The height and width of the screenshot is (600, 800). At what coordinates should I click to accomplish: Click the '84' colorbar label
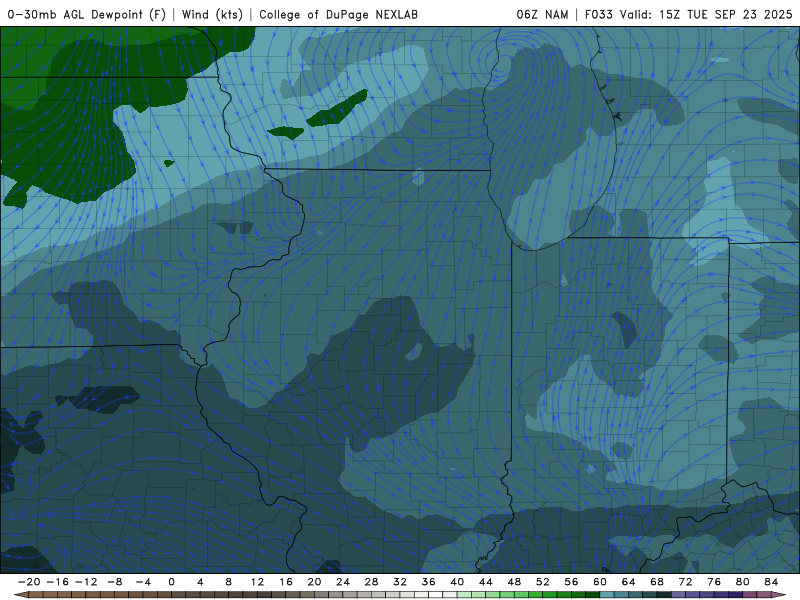point(771,582)
